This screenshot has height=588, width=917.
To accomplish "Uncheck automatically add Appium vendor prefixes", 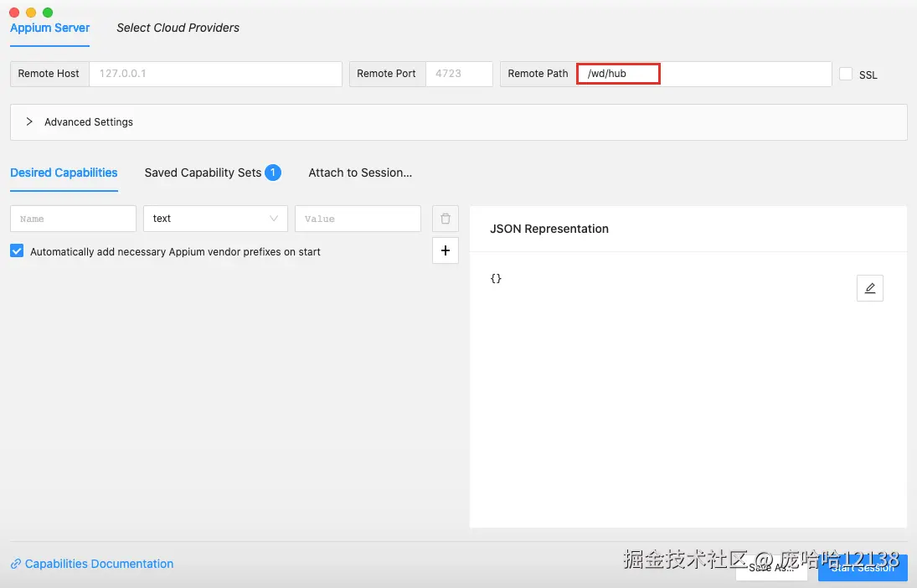I will pyautogui.click(x=17, y=251).
